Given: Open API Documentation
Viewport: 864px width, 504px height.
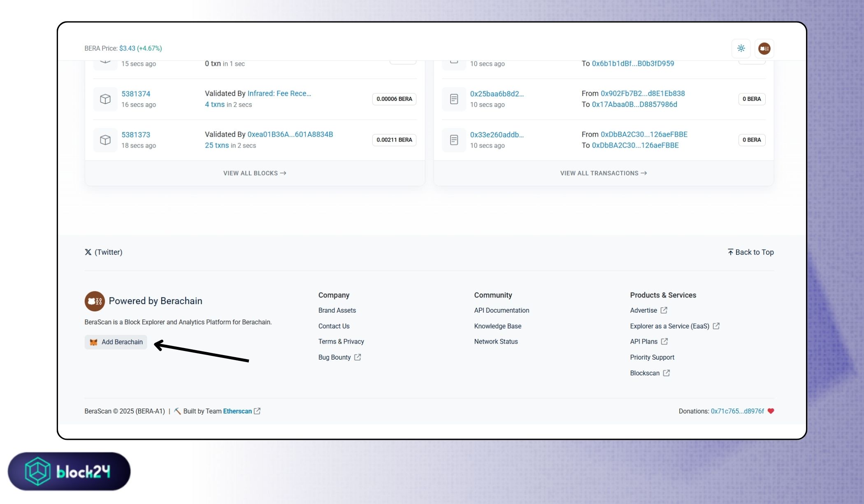Looking at the screenshot, I should click(x=502, y=310).
